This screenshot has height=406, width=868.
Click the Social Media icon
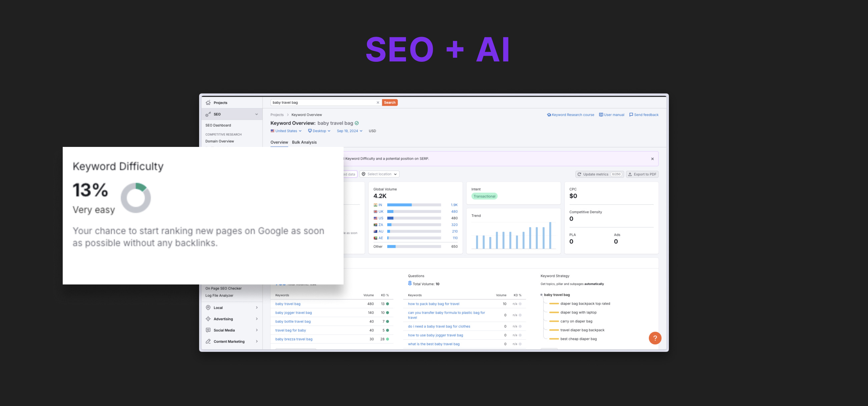208,330
